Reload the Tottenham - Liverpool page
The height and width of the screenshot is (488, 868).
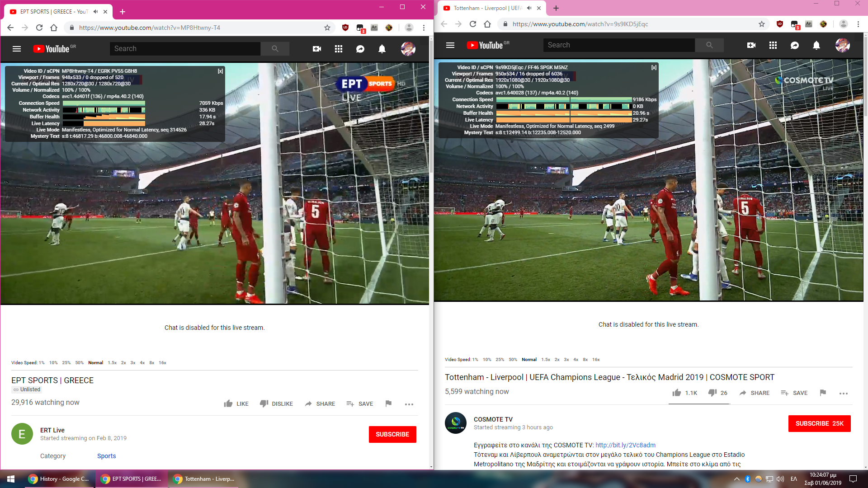tap(473, 24)
